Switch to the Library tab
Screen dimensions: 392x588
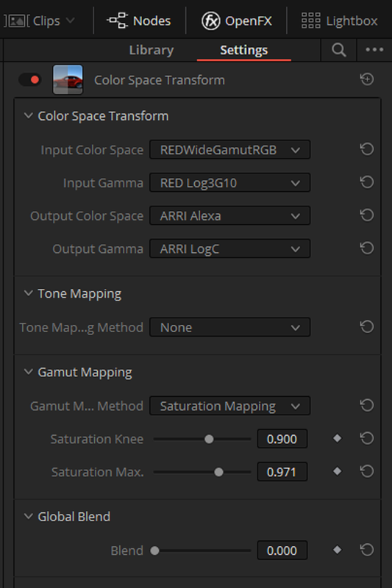[152, 50]
